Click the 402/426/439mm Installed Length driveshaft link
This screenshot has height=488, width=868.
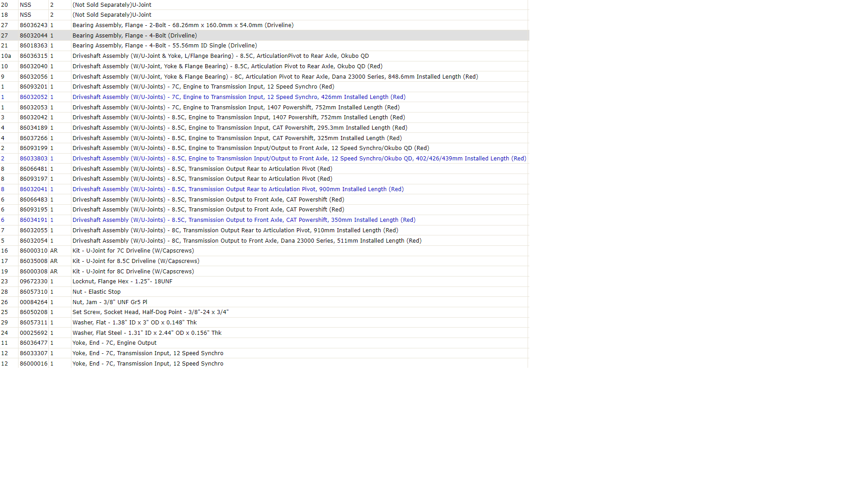[299, 159]
